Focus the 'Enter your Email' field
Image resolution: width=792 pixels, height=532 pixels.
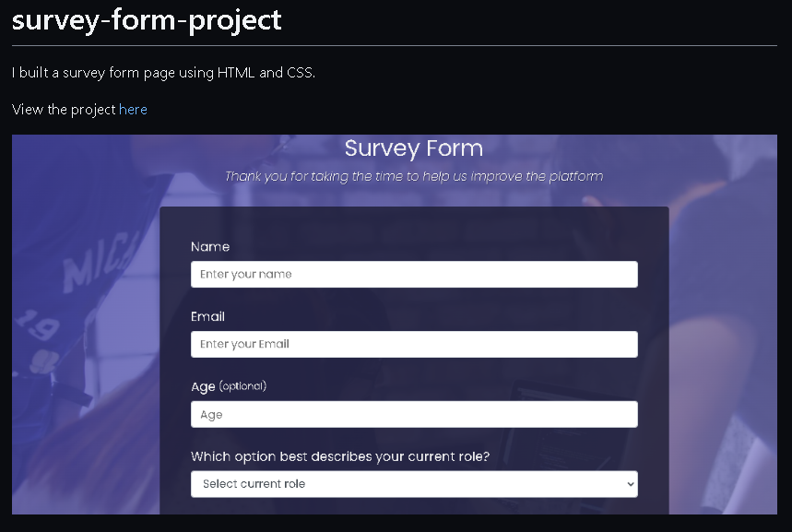click(x=414, y=344)
